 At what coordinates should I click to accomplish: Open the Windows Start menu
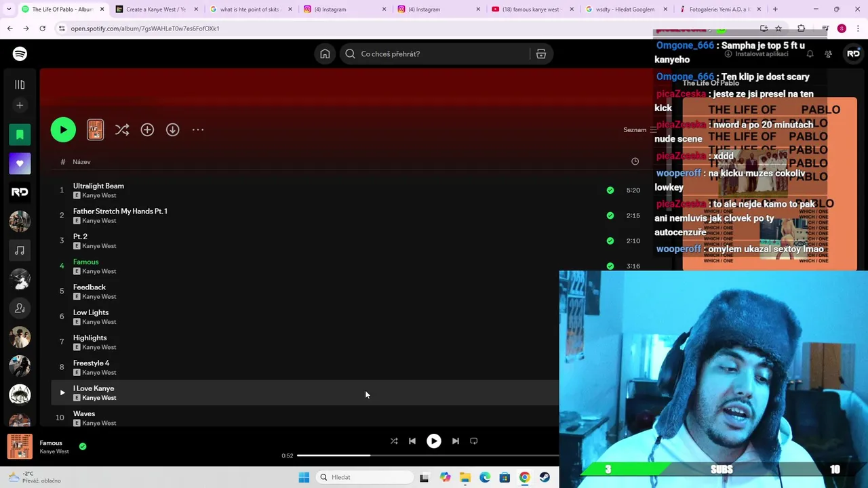pos(304,477)
